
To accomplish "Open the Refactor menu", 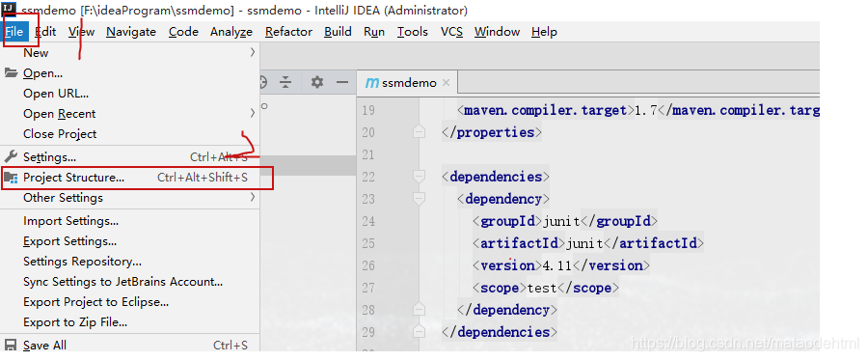I will (288, 32).
